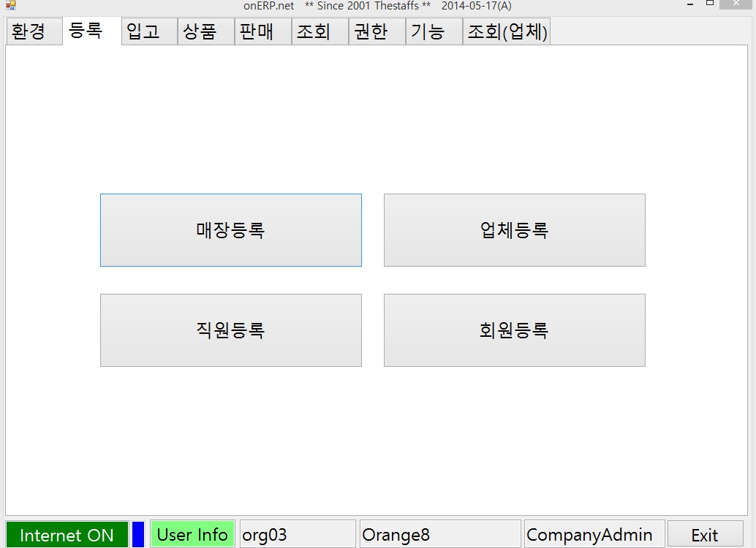Click the 매장등록 button

point(231,230)
